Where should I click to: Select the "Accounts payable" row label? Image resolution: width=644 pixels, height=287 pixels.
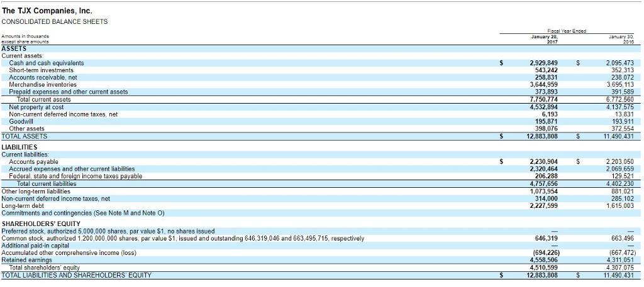point(34,162)
